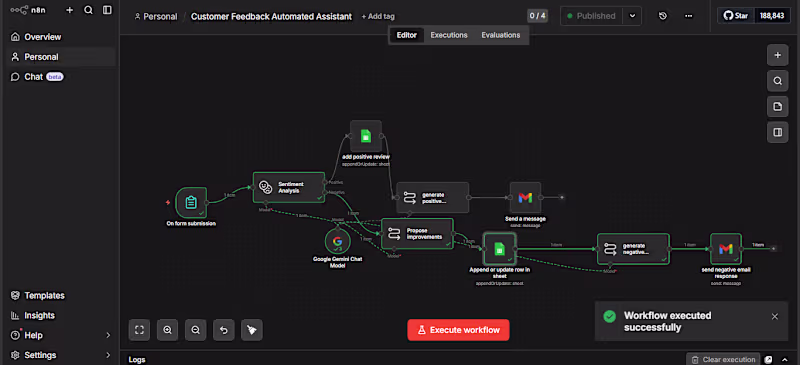The height and width of the screenshot is (365, 800).
Task: Click Add tag
Action: coord(378,16)
